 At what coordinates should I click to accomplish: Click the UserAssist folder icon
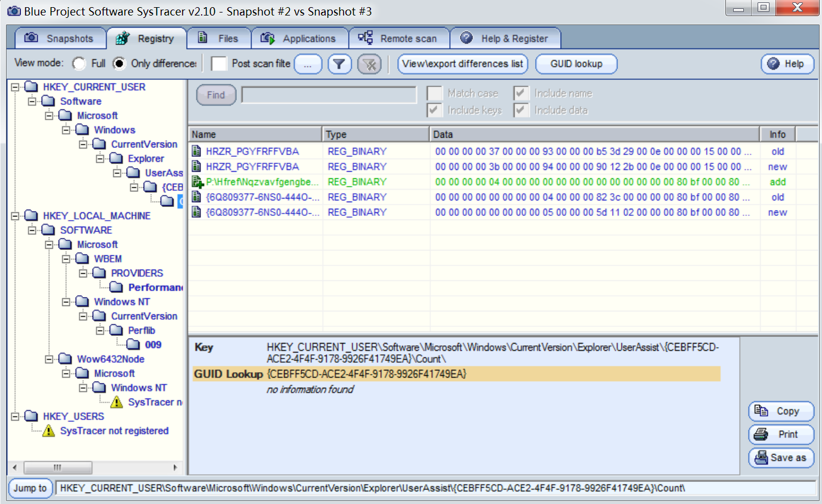(x=134, y=173)
